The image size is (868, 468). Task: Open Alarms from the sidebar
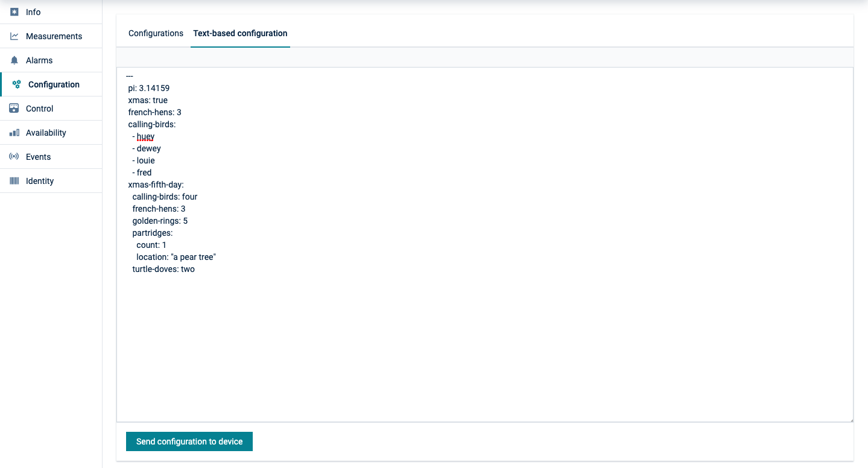[x=51, y=60]
